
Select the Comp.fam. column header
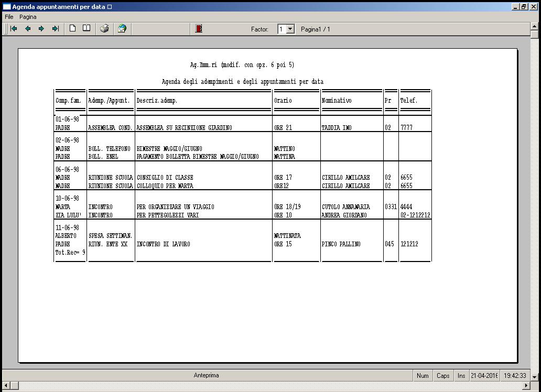(x=68, y=101)
